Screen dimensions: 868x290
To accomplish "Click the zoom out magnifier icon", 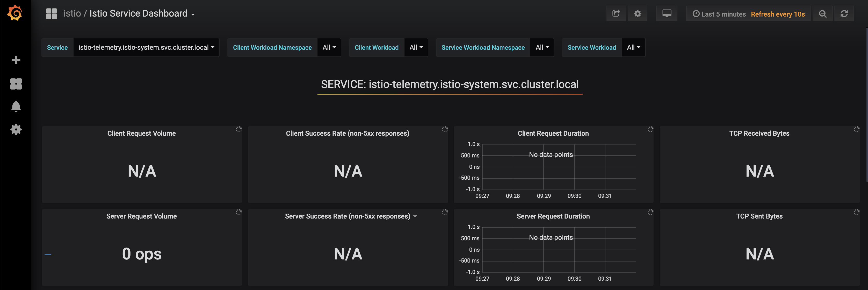I will (x=823, y=14).
